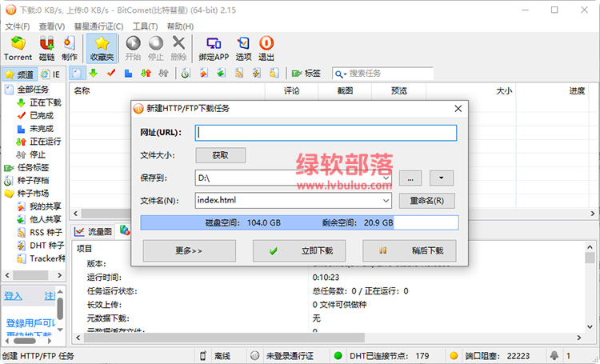The width and height of the screenshot is (600, 364).
Task: Click the torrent archive clock icon
Action: (x=186, y=73)
